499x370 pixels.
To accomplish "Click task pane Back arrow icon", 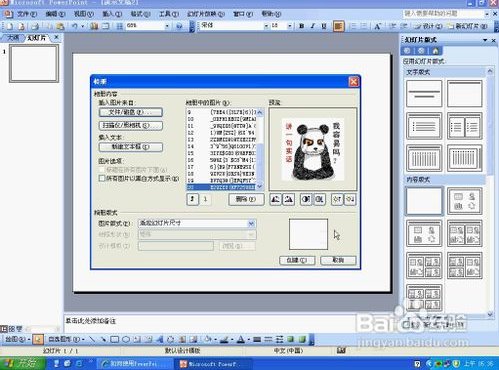I will coord(407,51).
